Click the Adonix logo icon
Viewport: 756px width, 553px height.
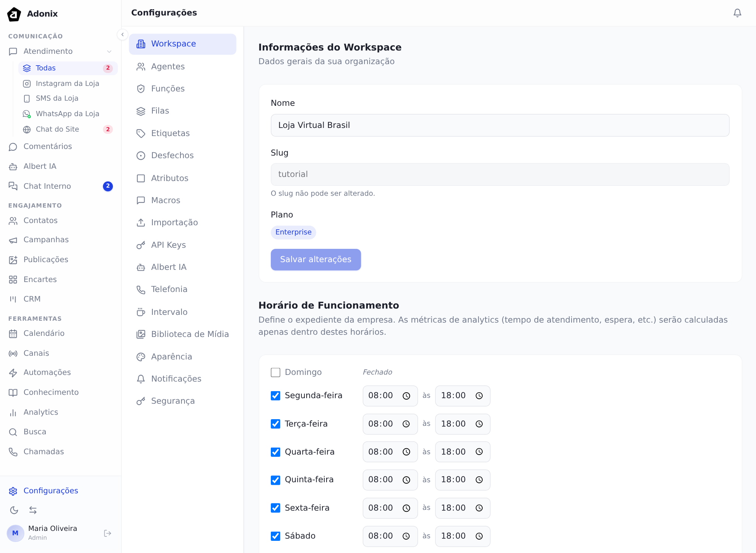(x=14, y=14)
